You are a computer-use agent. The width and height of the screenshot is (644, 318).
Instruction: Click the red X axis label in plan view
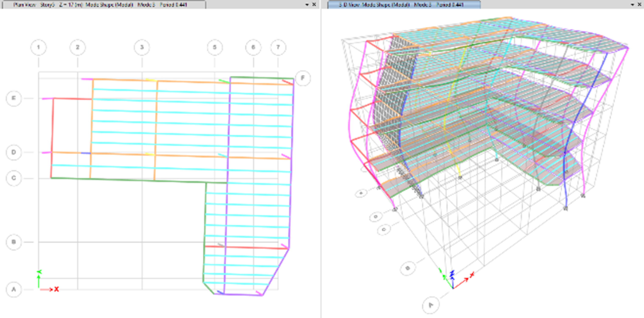(x=57, y=289)
